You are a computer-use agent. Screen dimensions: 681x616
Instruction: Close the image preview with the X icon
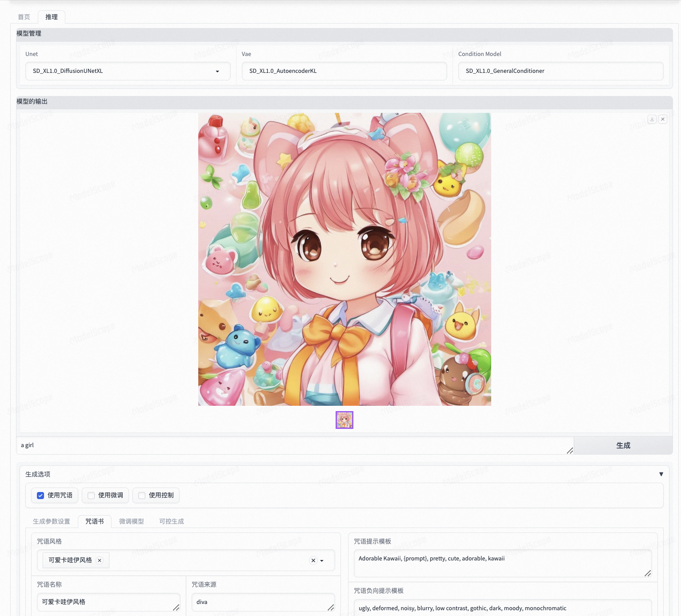coord(663,119)
